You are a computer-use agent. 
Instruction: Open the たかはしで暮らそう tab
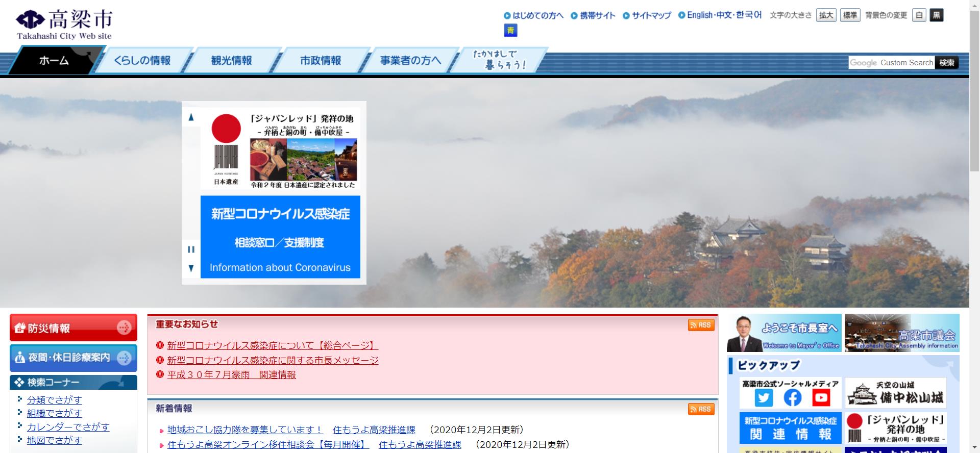(499, 60)
